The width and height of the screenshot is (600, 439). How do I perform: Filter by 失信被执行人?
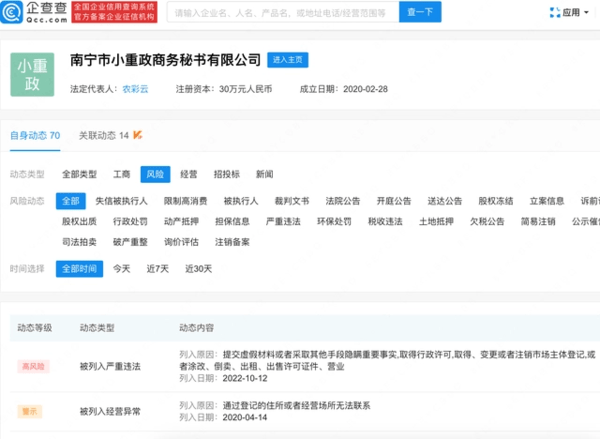point(121,201)
